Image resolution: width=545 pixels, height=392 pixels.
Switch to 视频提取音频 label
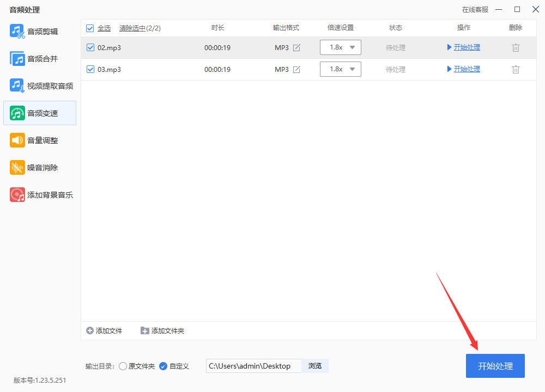pos(50,86)
